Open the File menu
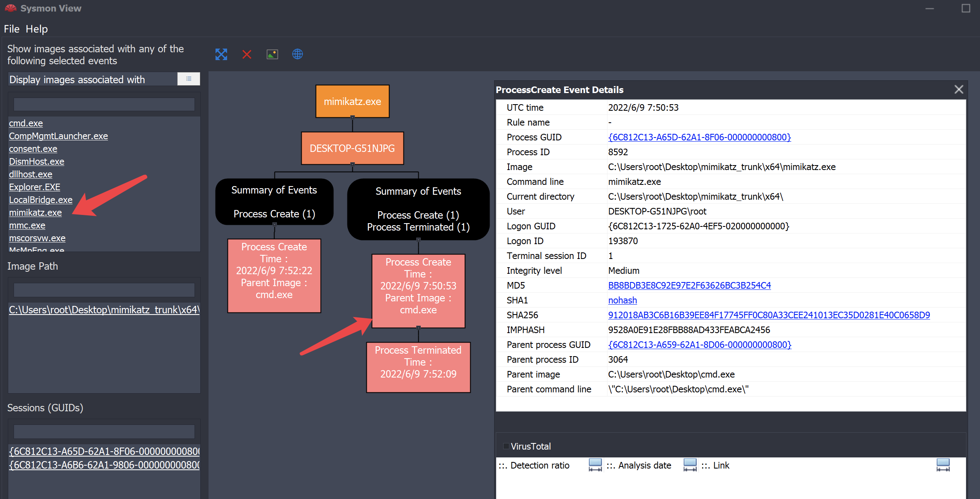Viewport: 980px width, 499px height. (12, 29)
